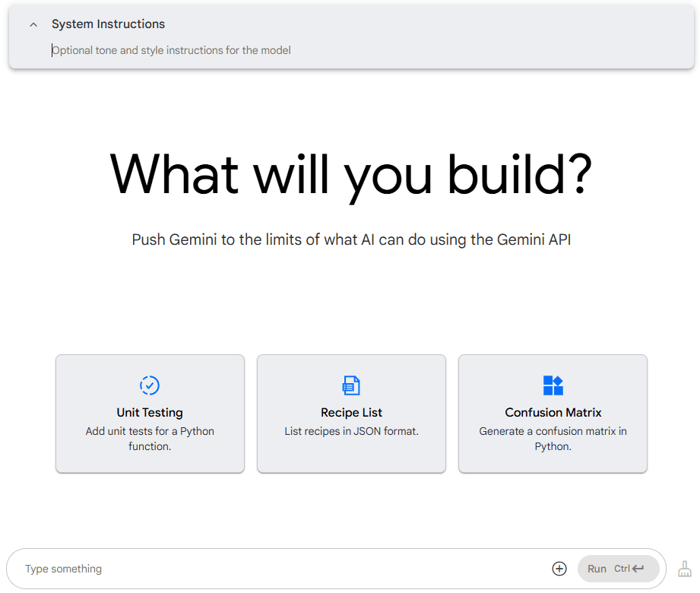Click the text 'Add unit tests for a Python function.'
Image resolution: width=700 pixels, height=593 pixels.
click(150, 439)
